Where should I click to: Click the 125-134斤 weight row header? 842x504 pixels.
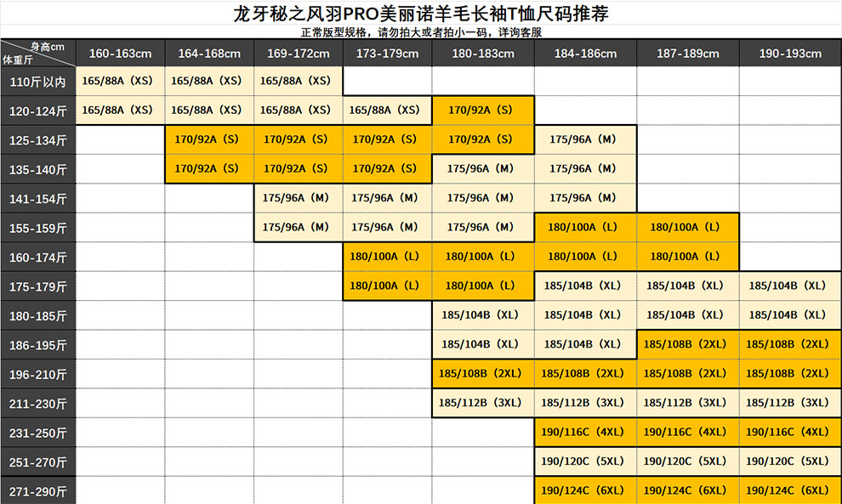[38, 140]
